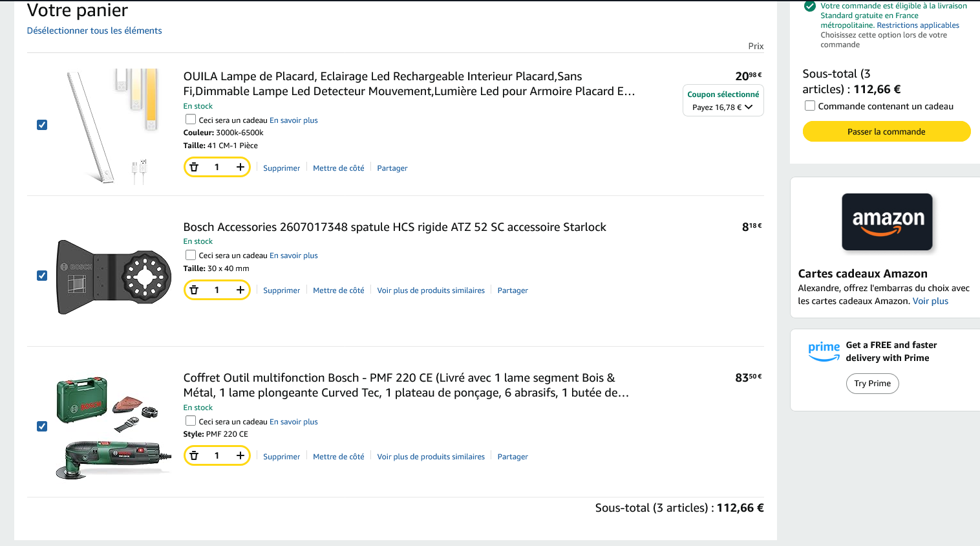This screenshot has height=546, width=980.
Task: Uncheck the Bosch spatule item checkbox
Action: tap(42, 276)
